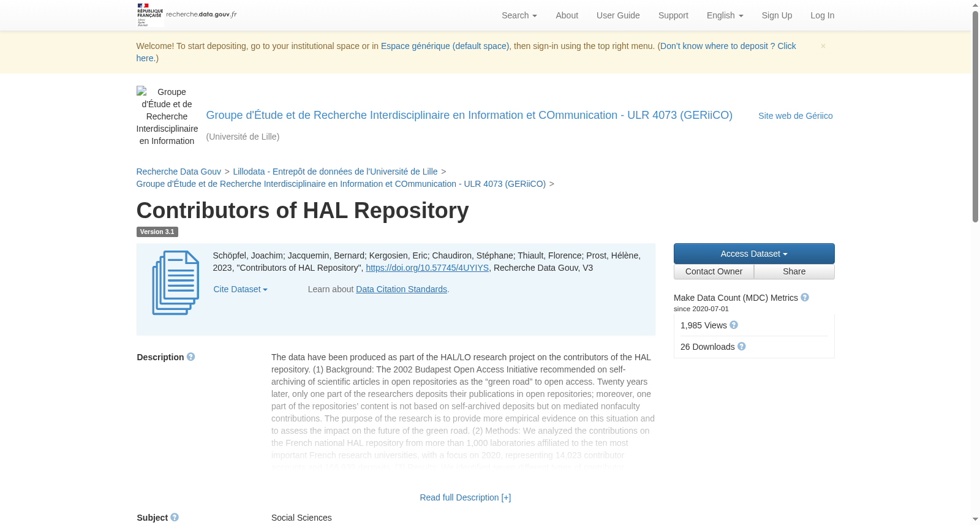The image size is (980, 525).
Task: Click the Contact Owner button
Action: [714, 271]
